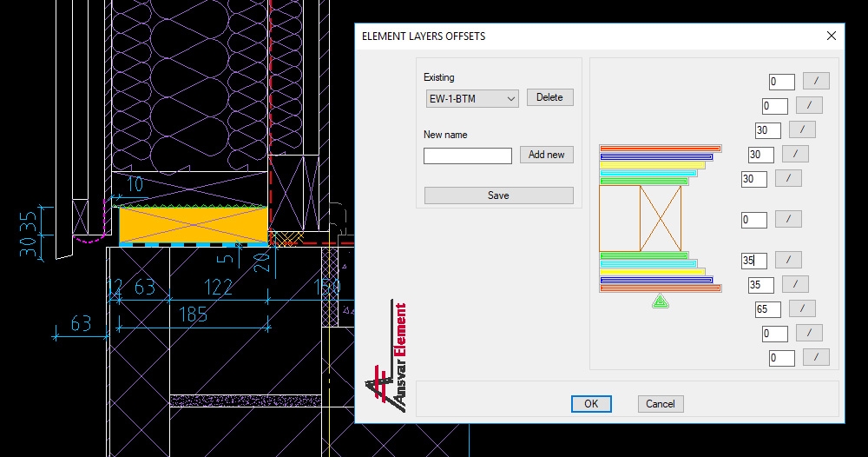This screenshot has height=457, width=868.
Task: Click the vertical 35 dimension in the drawing
Action: click(29, 222)
